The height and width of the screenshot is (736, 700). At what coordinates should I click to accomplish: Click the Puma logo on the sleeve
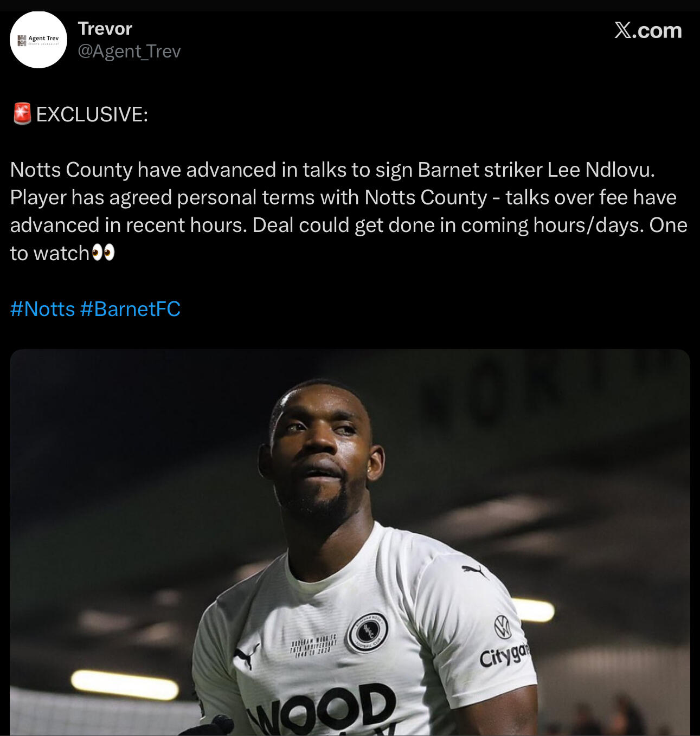[474, 571]
